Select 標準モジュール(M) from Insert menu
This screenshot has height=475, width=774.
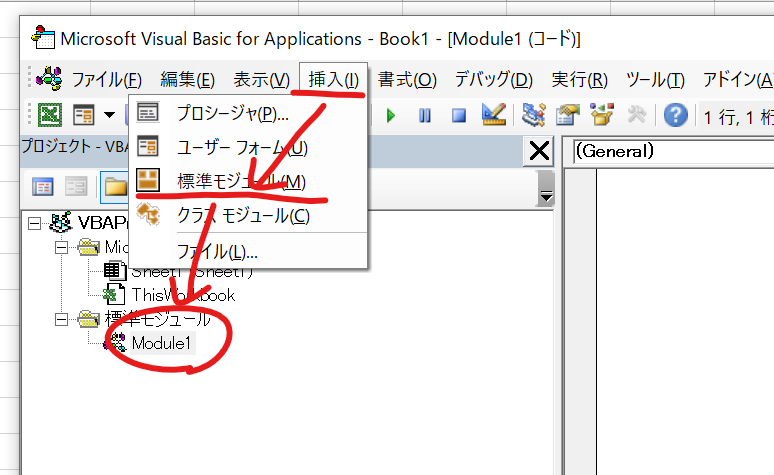240,181
